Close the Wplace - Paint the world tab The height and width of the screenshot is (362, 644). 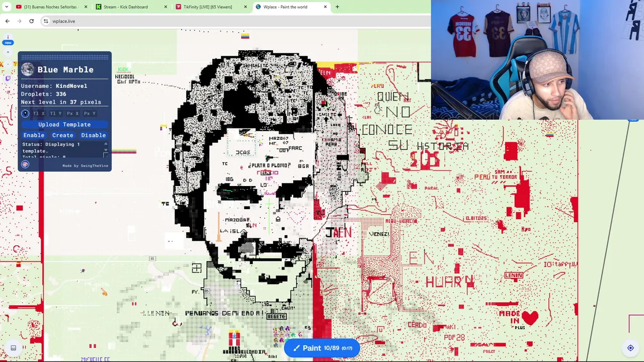coord(325,7)
